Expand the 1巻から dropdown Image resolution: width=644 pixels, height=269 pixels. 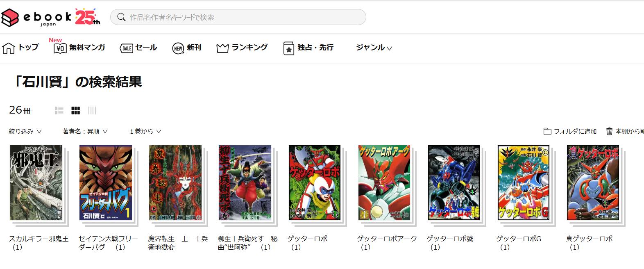tap(145, 131)
